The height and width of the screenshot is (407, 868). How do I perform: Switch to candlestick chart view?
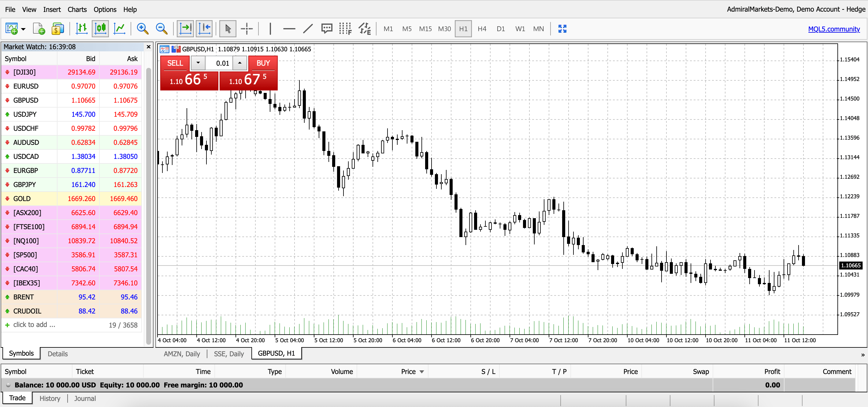click(100, 29)
